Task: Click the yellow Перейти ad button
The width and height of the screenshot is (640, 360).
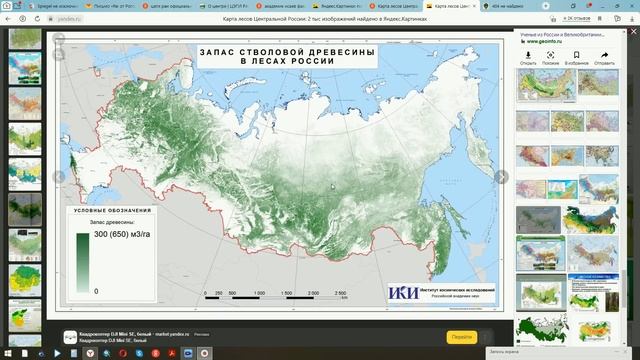Action: point(462,337)
